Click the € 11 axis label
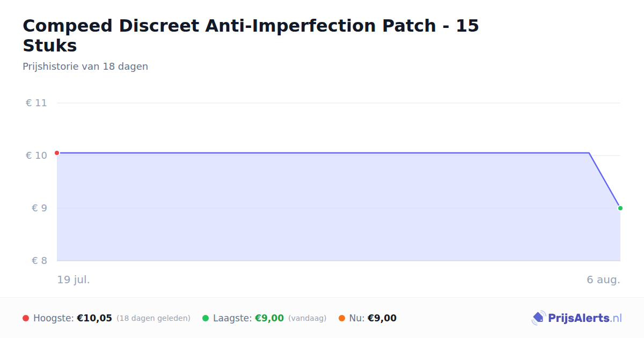The width and height of the screenshot is (644, 338). (36, 103)
